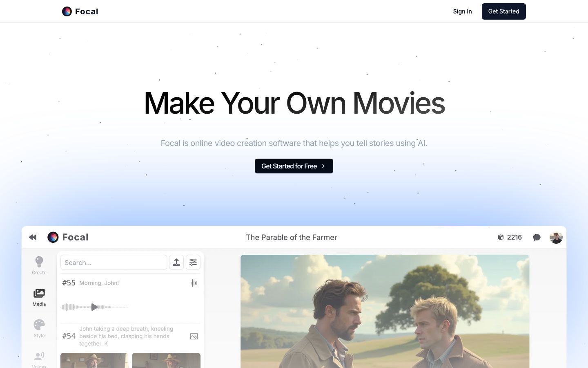This screenshot has width=588, height=368.
Task: Play the Morning, John! audio clip
Action: click(94, 307)
